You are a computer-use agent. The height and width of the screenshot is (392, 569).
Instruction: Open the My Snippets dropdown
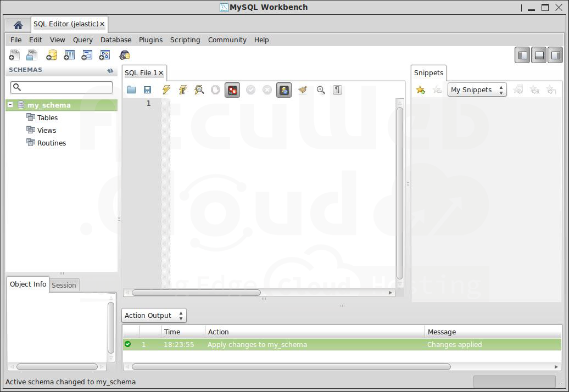[x=477, y=90]
